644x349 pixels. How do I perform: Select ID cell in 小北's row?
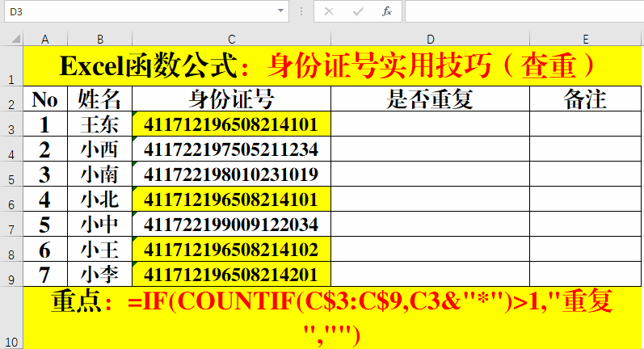(x=232, y=199)
